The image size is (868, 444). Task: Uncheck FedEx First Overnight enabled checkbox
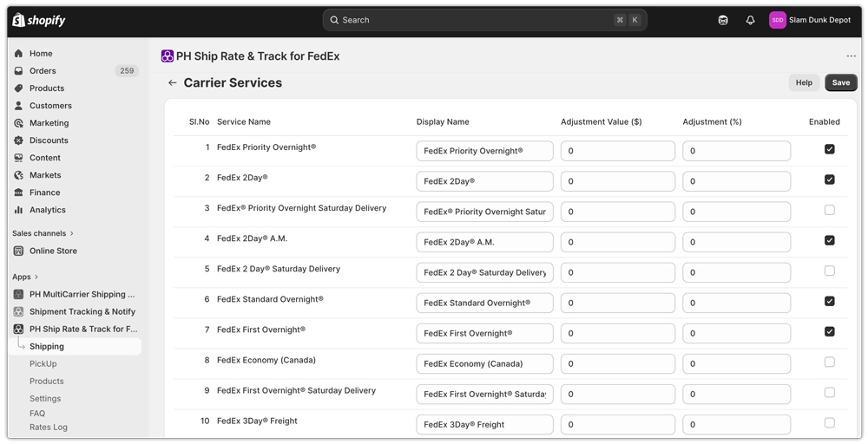click(829, 332)
